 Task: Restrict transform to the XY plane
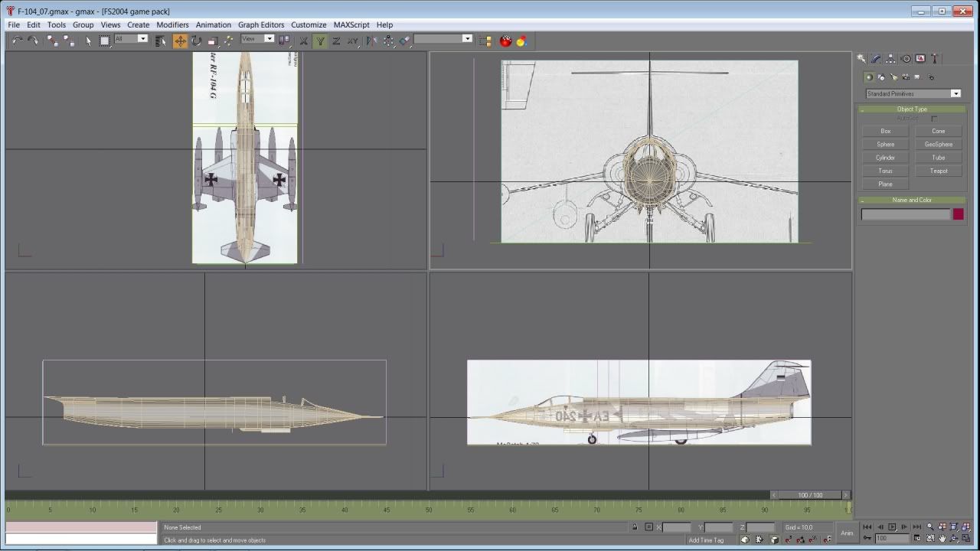[352, 41]
